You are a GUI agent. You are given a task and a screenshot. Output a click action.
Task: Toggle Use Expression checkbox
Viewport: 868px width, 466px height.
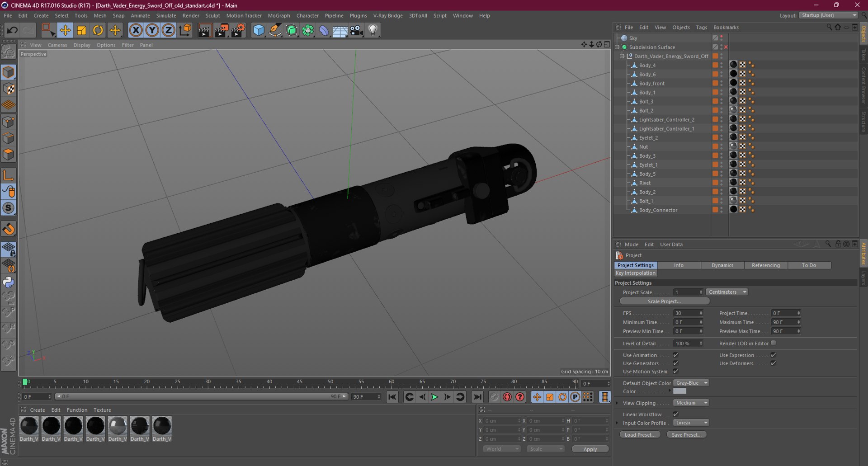tap(773, 355)
